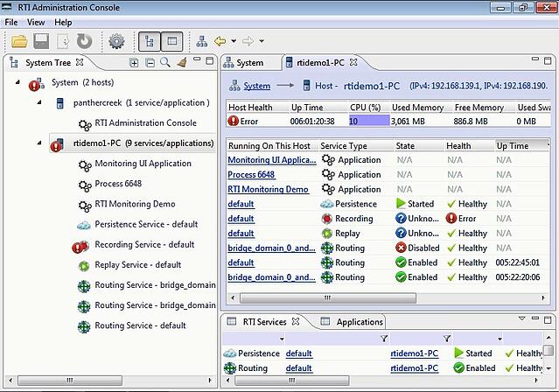Open the state filter dropdown in RTI Services
The image size is (559, 392).
click(500, 339)
